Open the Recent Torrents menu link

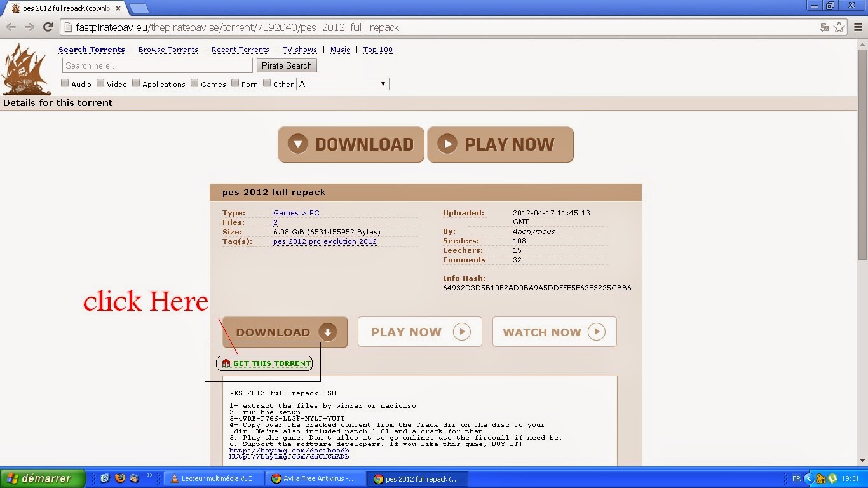(x=240, y=50)
